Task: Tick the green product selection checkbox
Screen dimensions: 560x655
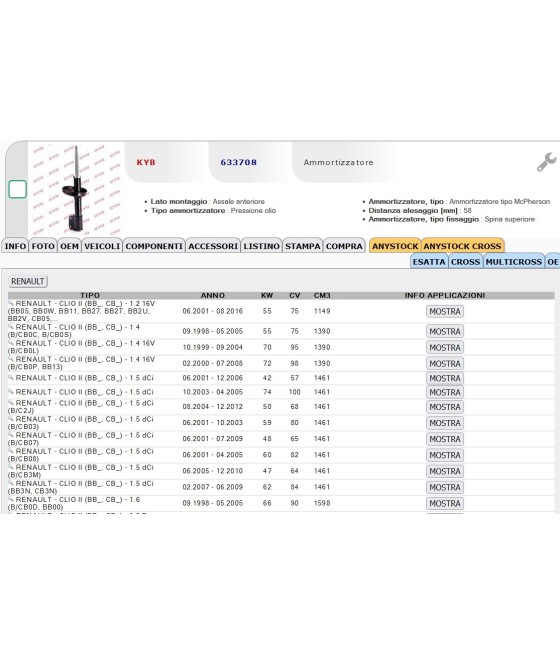Action: [x=18, y=189]
